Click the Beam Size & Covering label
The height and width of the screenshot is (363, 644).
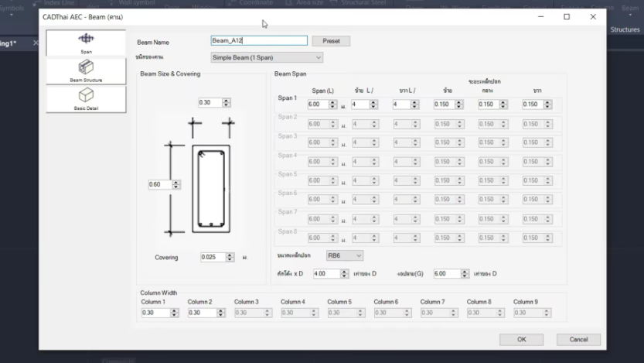point(170,74)
